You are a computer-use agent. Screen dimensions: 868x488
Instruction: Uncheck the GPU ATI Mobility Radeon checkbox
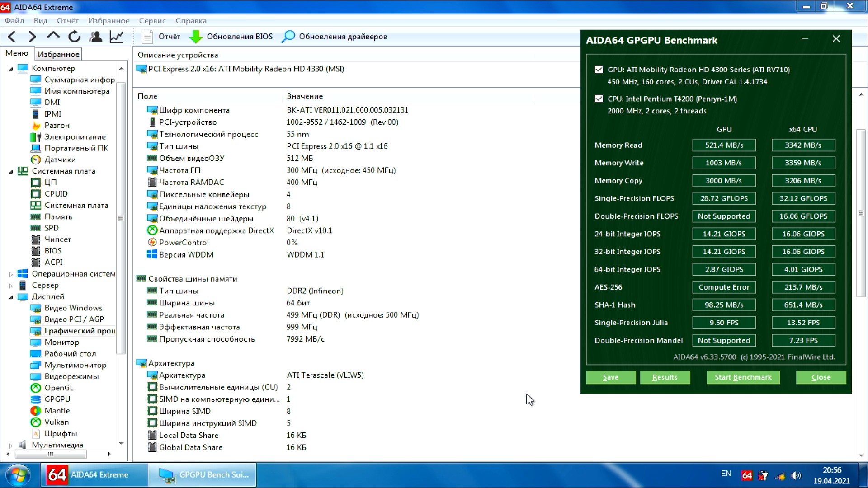[x=599, y=70]
